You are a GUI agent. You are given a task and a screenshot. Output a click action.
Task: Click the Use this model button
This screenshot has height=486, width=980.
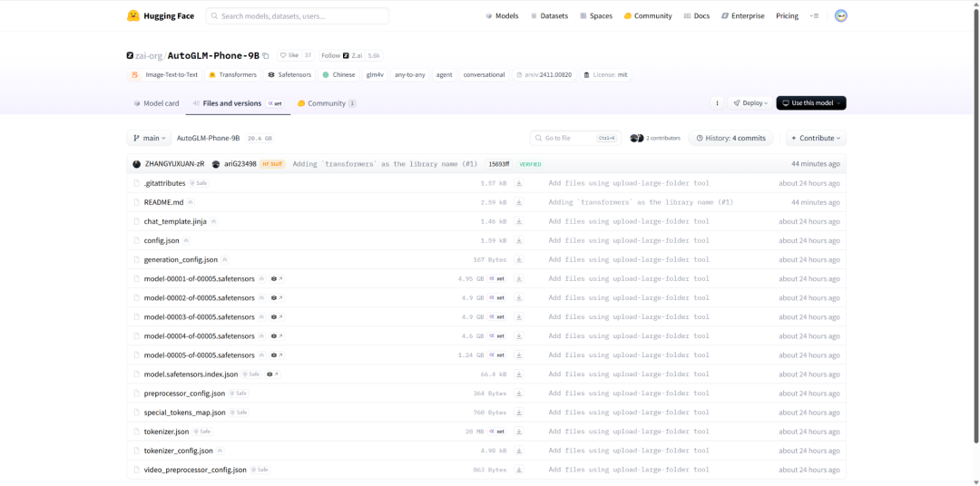coord(810,103)
